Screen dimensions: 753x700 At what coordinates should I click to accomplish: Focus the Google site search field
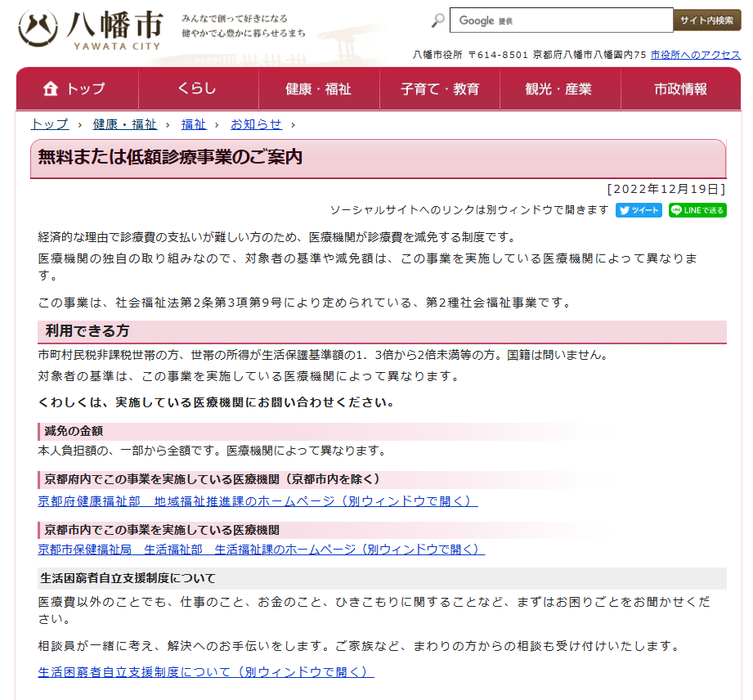pyautogui.click(x=561, y=20)
